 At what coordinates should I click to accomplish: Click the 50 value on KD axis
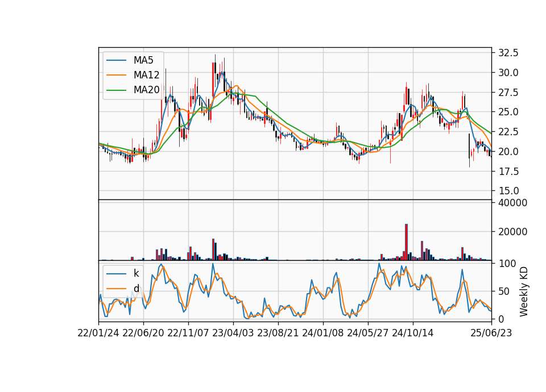503,291
